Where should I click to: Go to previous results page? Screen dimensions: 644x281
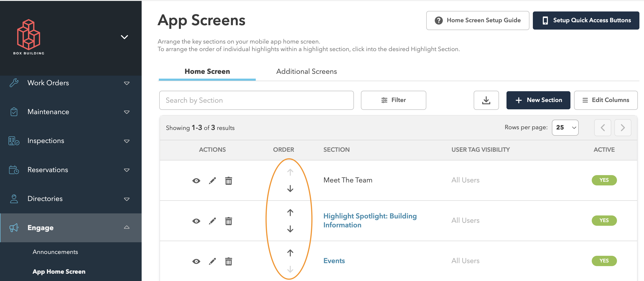603,127
